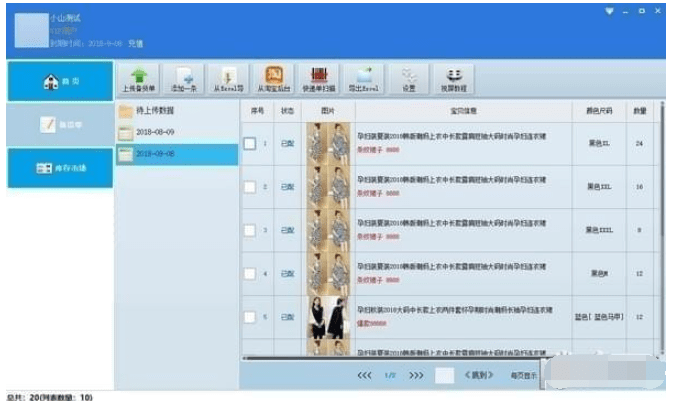Click the page number input box
This screenshot has height=401, width=676.
point(444,376)
